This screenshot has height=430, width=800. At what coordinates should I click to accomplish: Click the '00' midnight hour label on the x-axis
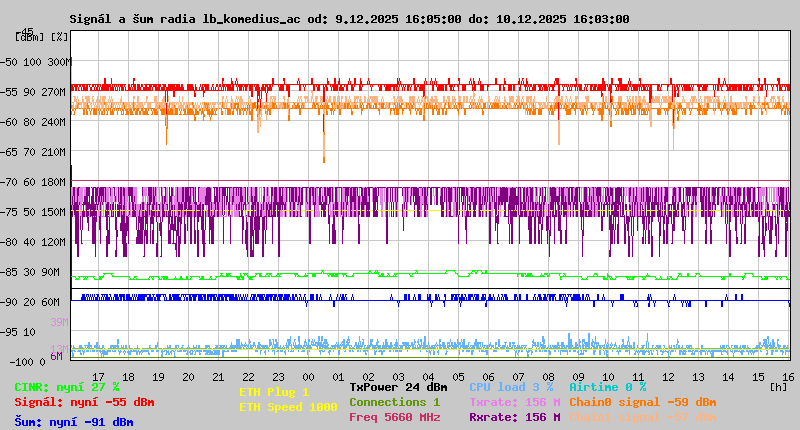pyautogui.click(x=308, y=377)
